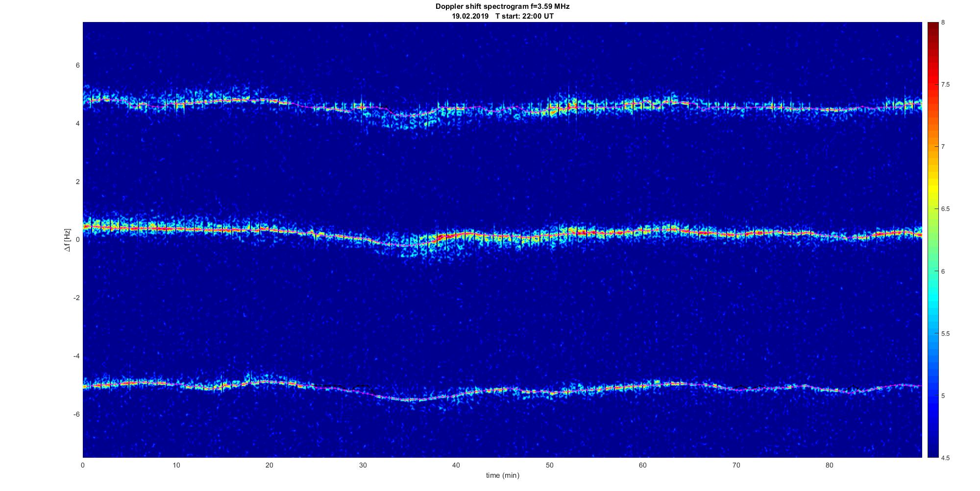
Task: Click the x-axis tick label '30'
Action: click(x=363, y=465)
